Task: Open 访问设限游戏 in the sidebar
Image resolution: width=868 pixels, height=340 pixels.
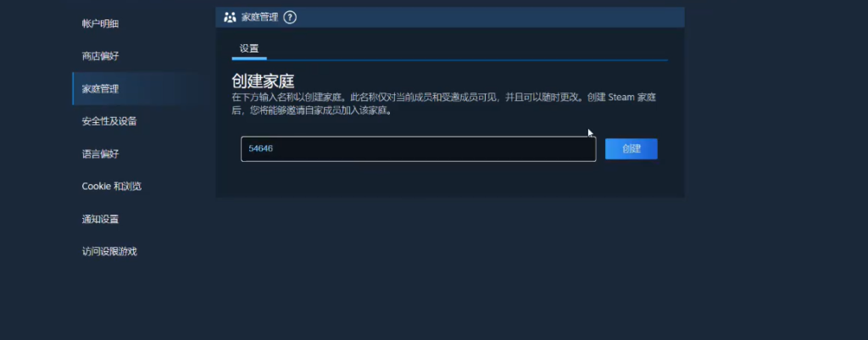Action: (x=109, y=252)
